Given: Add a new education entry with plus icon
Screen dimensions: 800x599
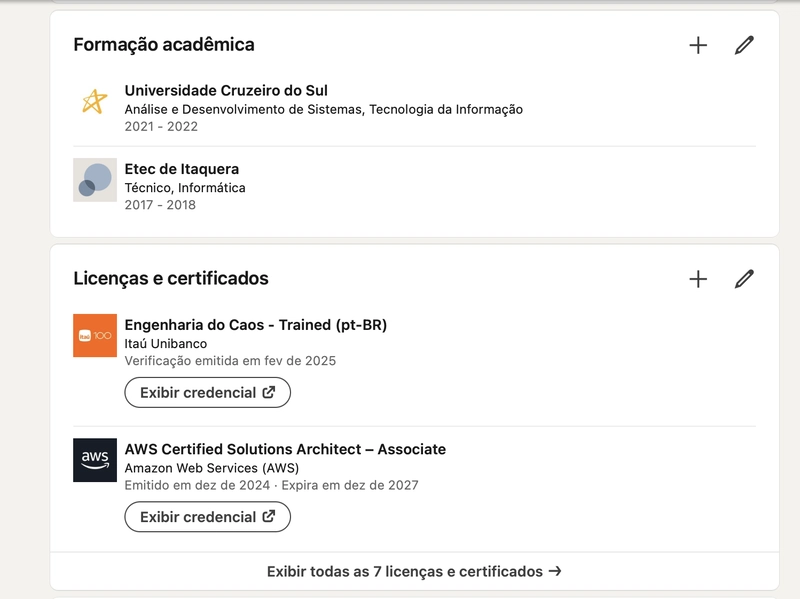Looking at the screenshot, I should point(698,45).
